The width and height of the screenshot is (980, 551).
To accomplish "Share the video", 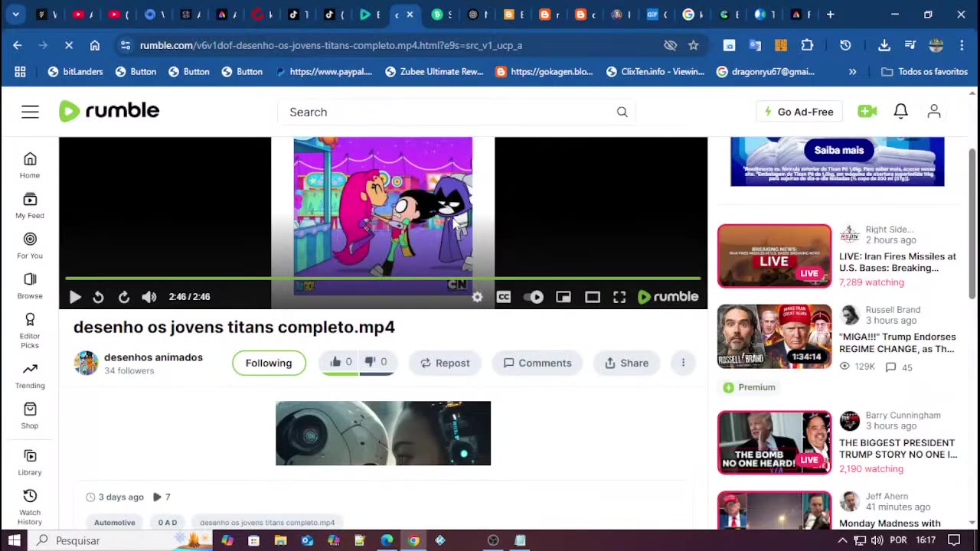I will (x=626, y=363).
